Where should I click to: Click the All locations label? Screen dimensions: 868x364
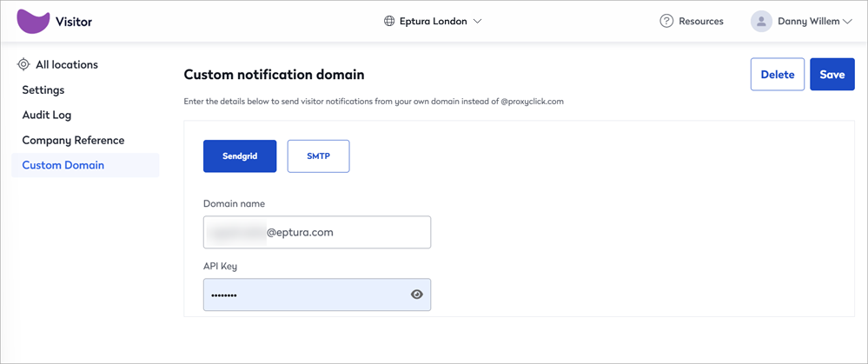click(x=67, y=65)
